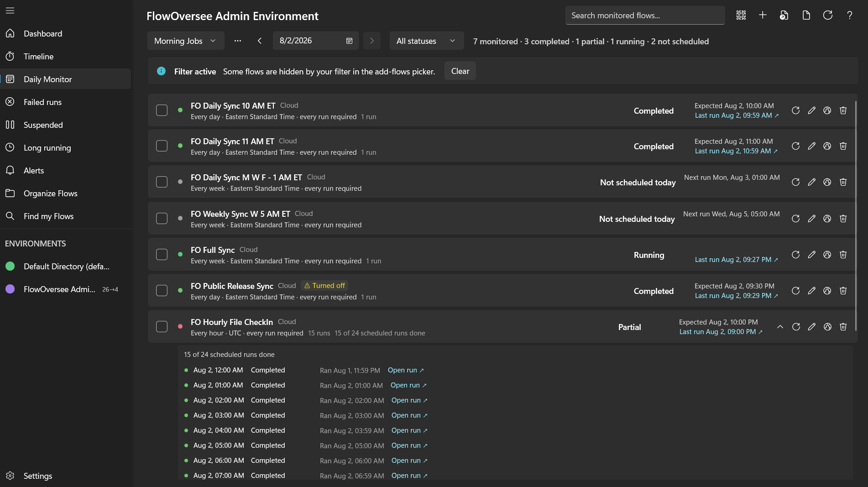Image resolution: width=868 pixels, height=487 pixels.
Task: Refresh the FO Daily Sync M W F row
Action: point(796,182)
